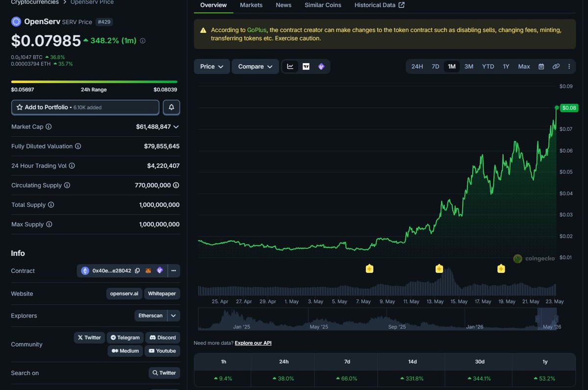The image size is (588, 390).
Task: Click the price alert bell icon
Action: (x=171, y=107)
